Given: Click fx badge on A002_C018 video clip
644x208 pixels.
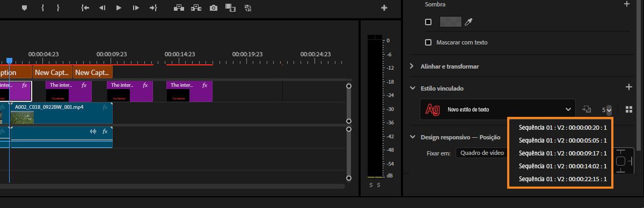Looking at the screenshot, I should click(x=105, y=107).
